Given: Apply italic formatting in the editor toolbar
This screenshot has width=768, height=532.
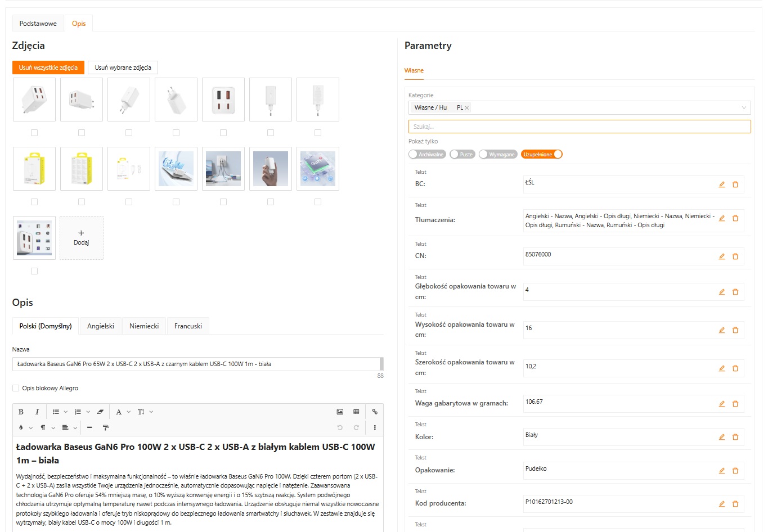Looking at the screenshot, I should pos(37,412).
